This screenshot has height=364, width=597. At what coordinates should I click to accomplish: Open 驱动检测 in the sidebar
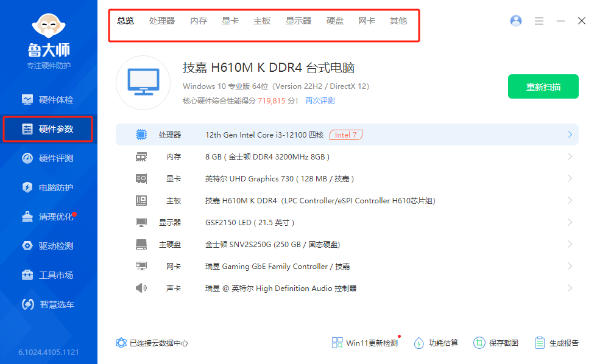(x=48, y=246)
